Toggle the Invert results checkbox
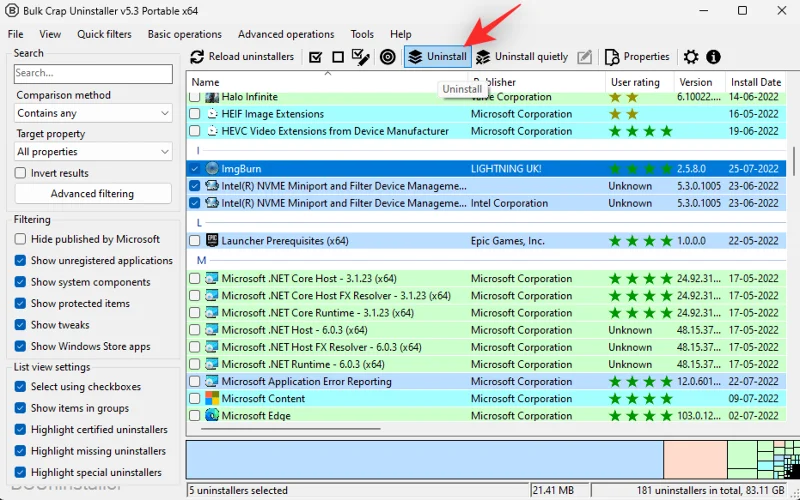Screen dimensions: 800x500 click(x=20, y=173)
